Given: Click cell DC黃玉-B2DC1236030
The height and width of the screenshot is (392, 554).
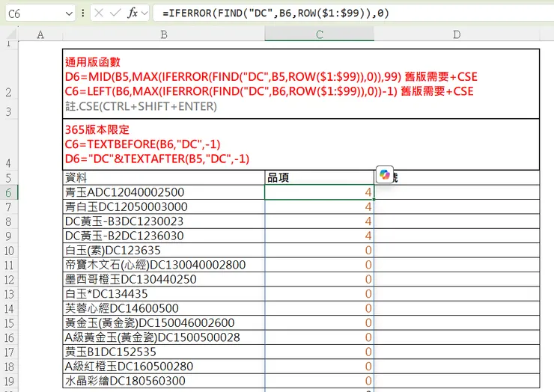Looking at the screenshot, I should point(164,236).
